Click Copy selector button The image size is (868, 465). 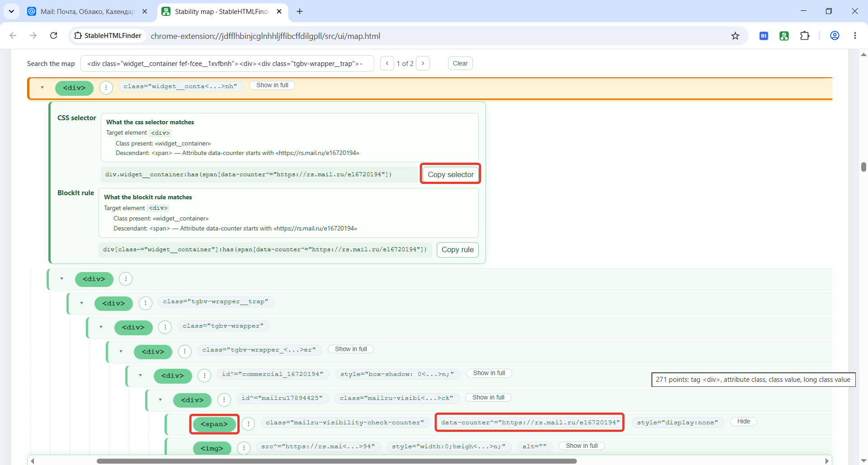(451, 174)
